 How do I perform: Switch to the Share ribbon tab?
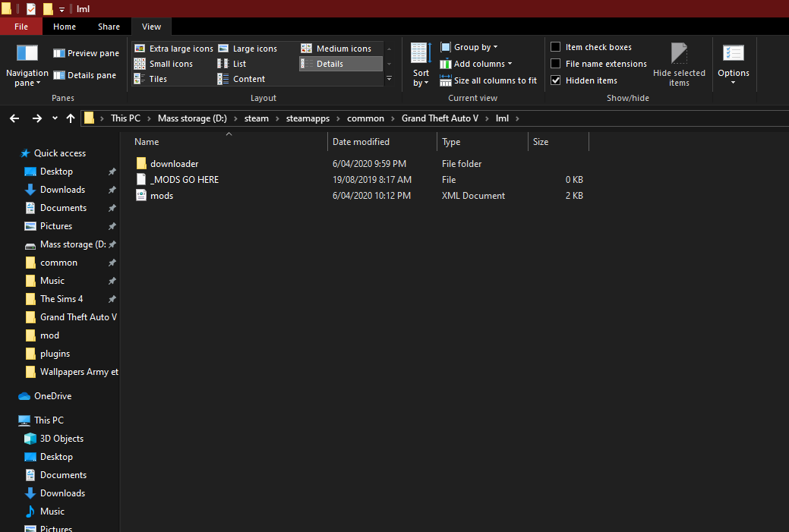point(109,27)
